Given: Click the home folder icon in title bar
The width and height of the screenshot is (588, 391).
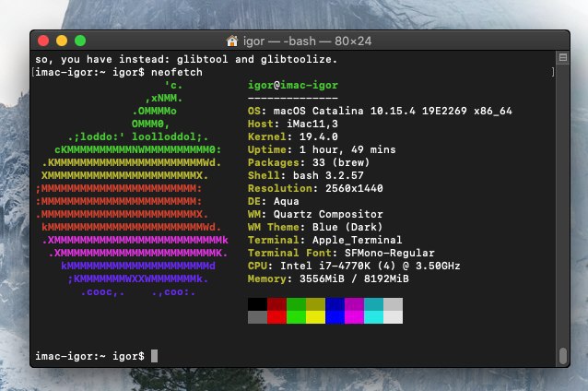Looking at the screenshot, I should point(231,41).
